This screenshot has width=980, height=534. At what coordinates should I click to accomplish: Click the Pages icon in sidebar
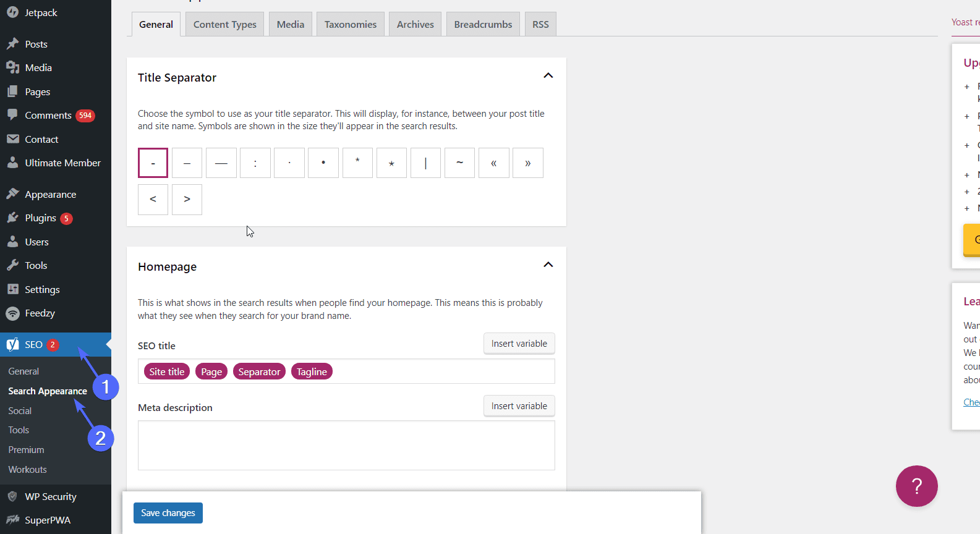pyautogui.click(x=12, y=91)
